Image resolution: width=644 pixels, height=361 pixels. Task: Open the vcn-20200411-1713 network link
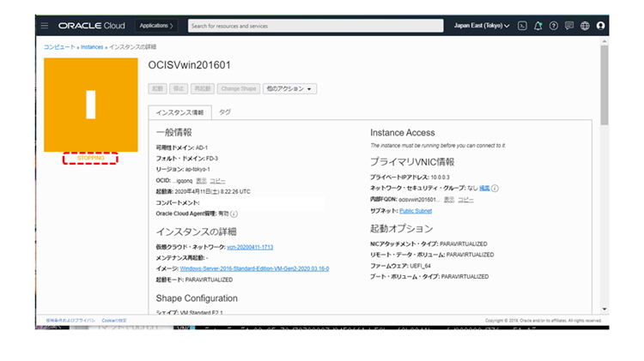(250, 247)
